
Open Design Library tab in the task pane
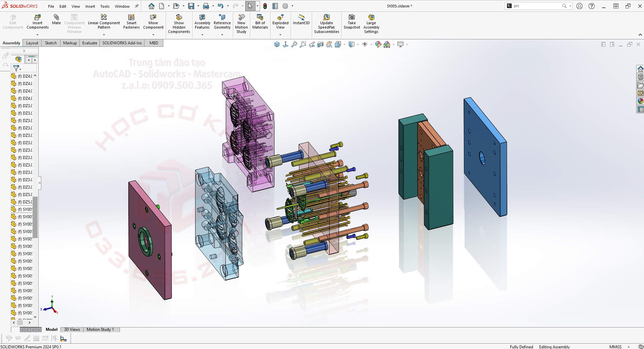coord(640,77)
